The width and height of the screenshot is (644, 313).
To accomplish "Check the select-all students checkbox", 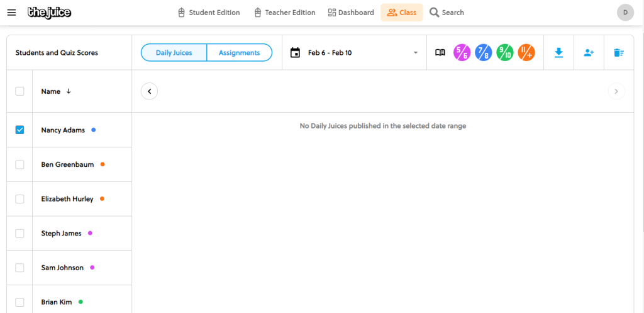I will (19, 91).
